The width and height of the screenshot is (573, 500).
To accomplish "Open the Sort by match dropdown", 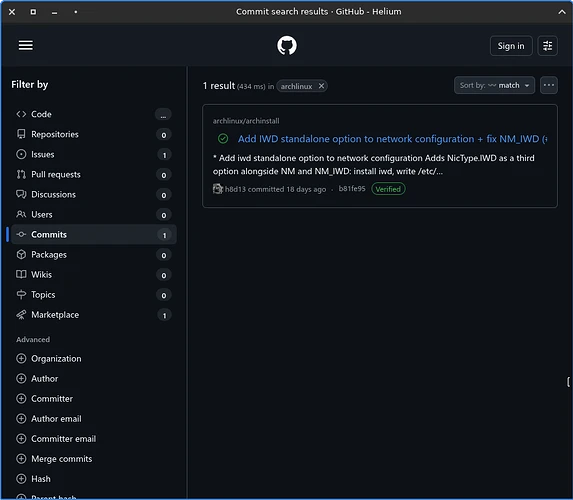I will coord(494,85).
